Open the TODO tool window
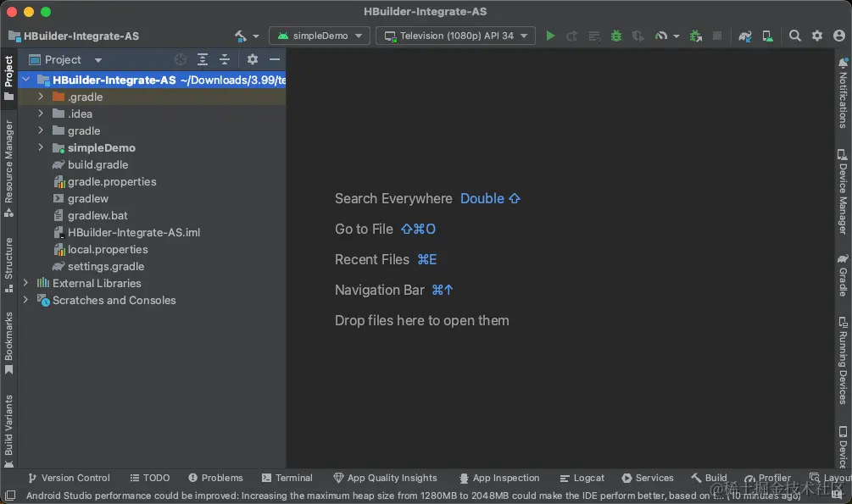 coord(150,478)
